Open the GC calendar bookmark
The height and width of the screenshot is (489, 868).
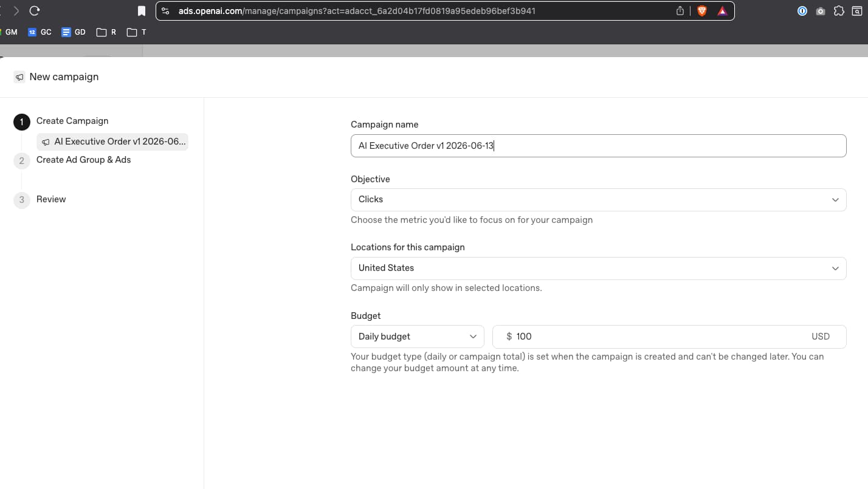pyautogui.click(x=40, y=32)
